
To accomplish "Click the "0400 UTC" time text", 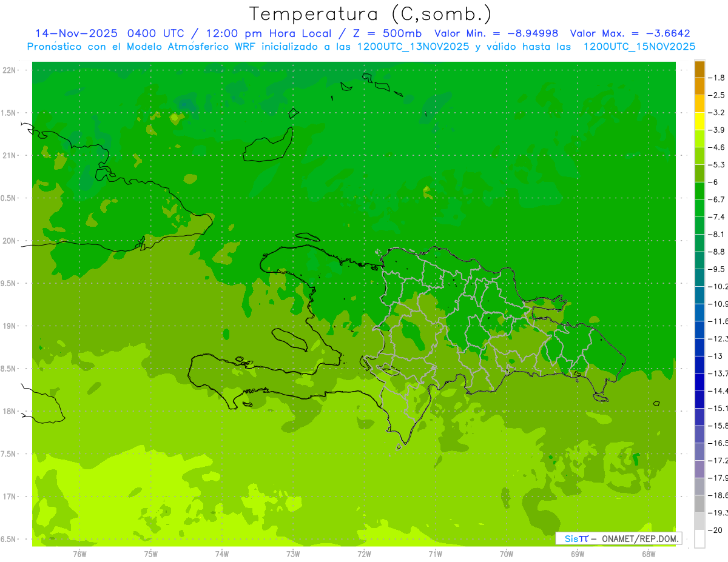I will [156, 33].
